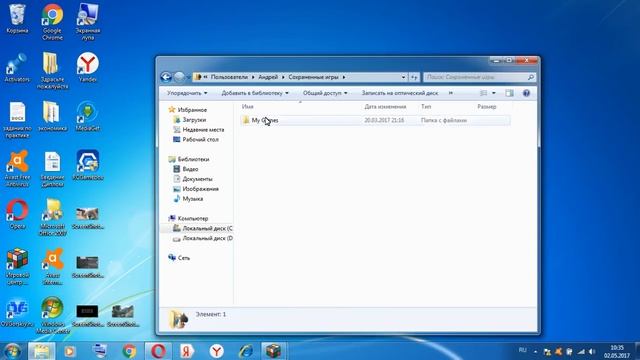Launch Opera from the desktop shortcut
Screen dimensions: 640x360
(x=17, y=214)
